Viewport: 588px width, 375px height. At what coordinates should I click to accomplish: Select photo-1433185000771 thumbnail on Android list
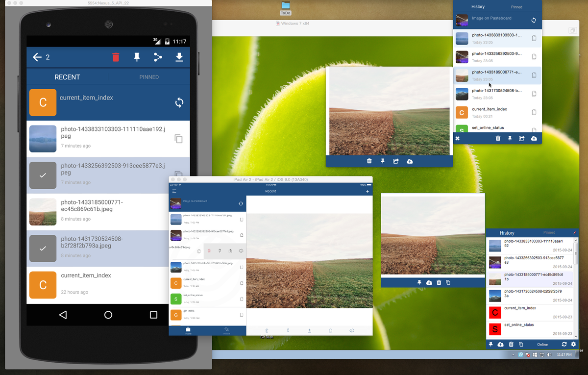pos(43,212)
